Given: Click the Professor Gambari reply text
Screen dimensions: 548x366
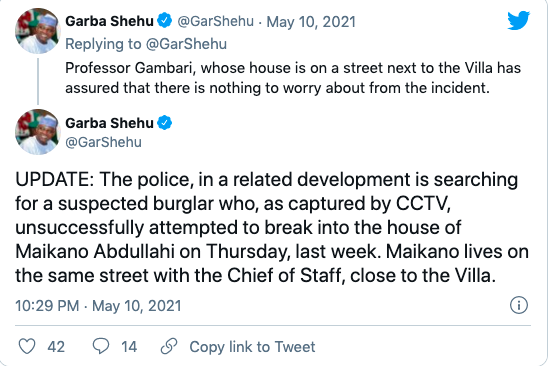Looking at the screenshot, I should tap(293, 78).
